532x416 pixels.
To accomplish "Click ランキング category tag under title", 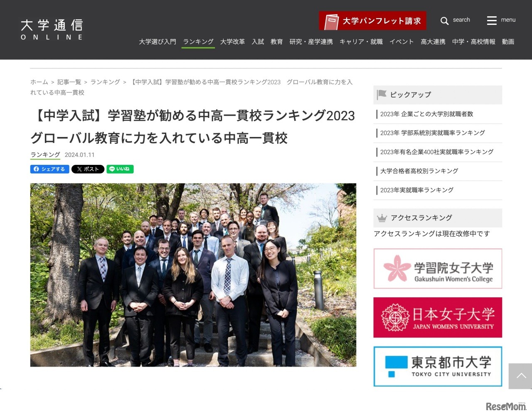I will 45,154.
